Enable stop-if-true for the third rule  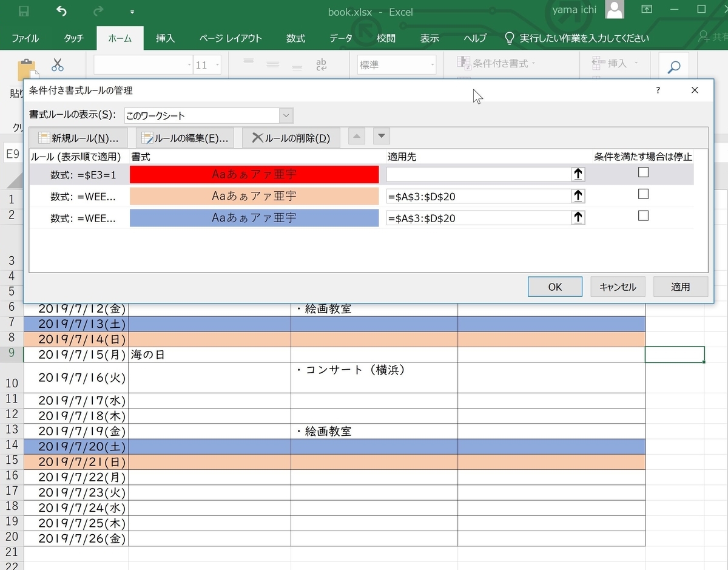point(643,215)
